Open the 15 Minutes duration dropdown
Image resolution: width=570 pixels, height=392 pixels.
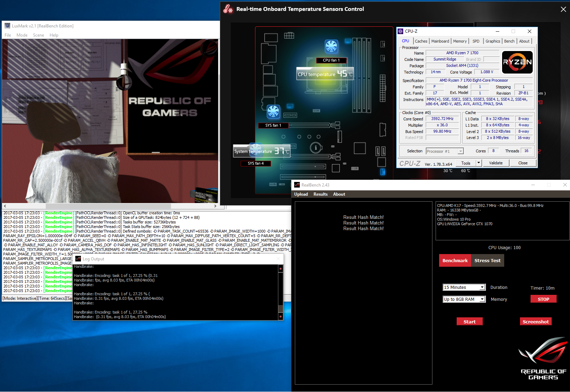464,287
